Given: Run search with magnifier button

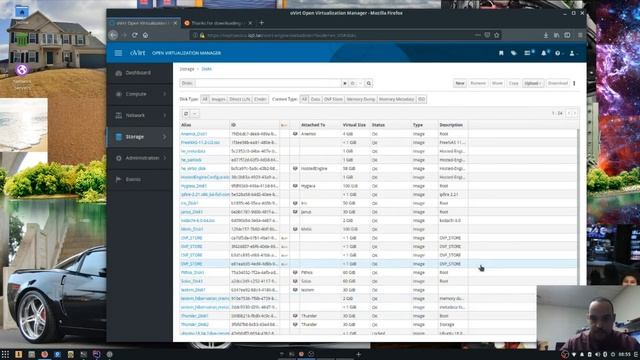Looking at the screenshot, I should pos(369,83).
